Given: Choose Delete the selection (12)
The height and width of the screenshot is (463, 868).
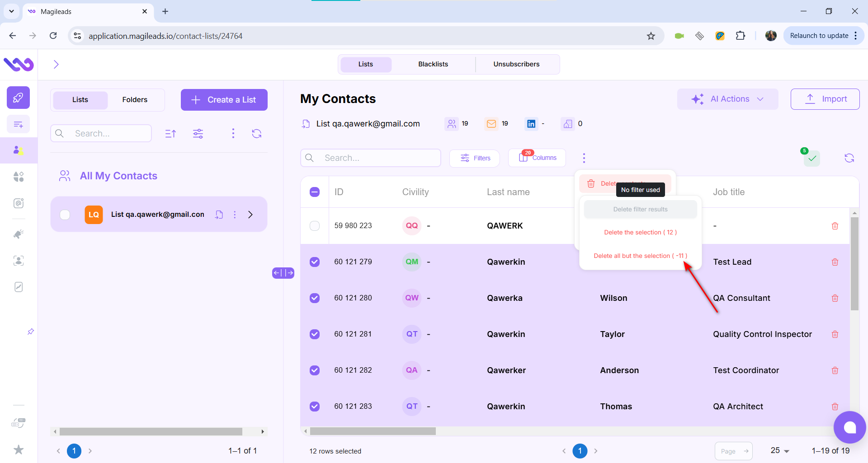Looking at the screenshot, I should tap(640, 232).
